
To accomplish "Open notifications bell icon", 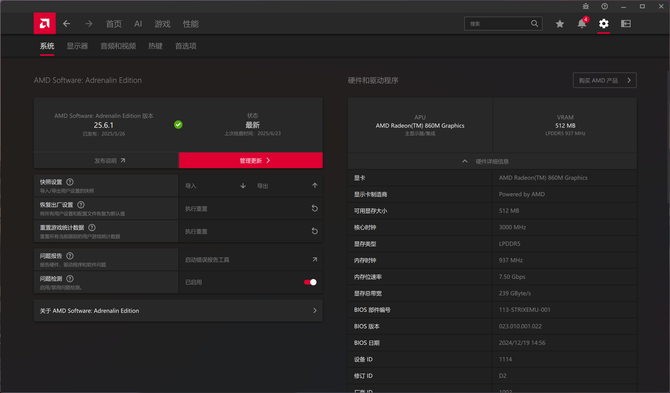I will pyautogui.click(x=582, y=23).
